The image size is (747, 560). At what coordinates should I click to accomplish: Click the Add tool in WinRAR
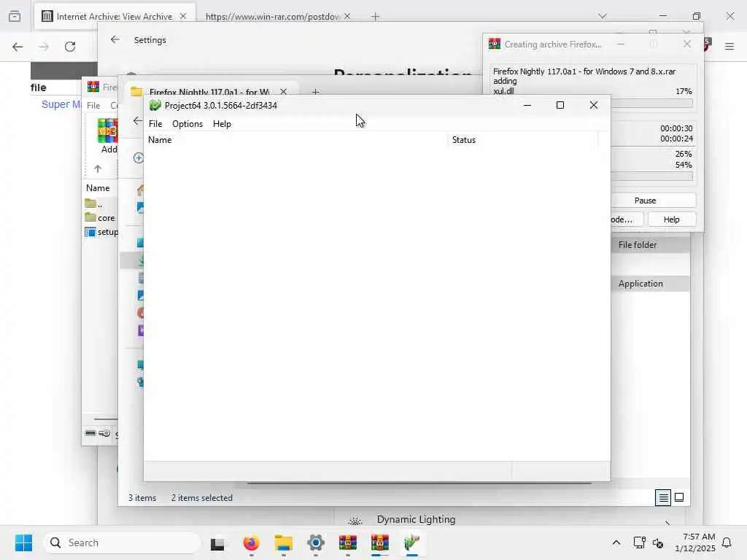coord(108,136)
